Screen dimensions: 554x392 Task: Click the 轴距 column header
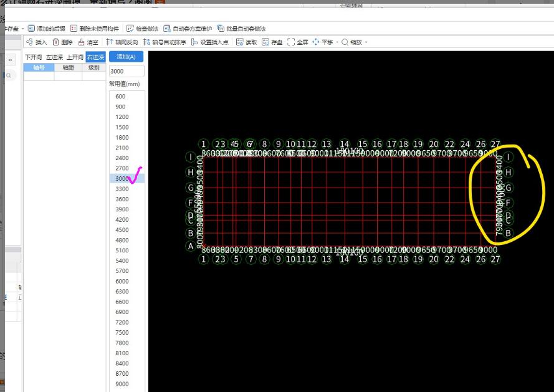tap(68, 67)
